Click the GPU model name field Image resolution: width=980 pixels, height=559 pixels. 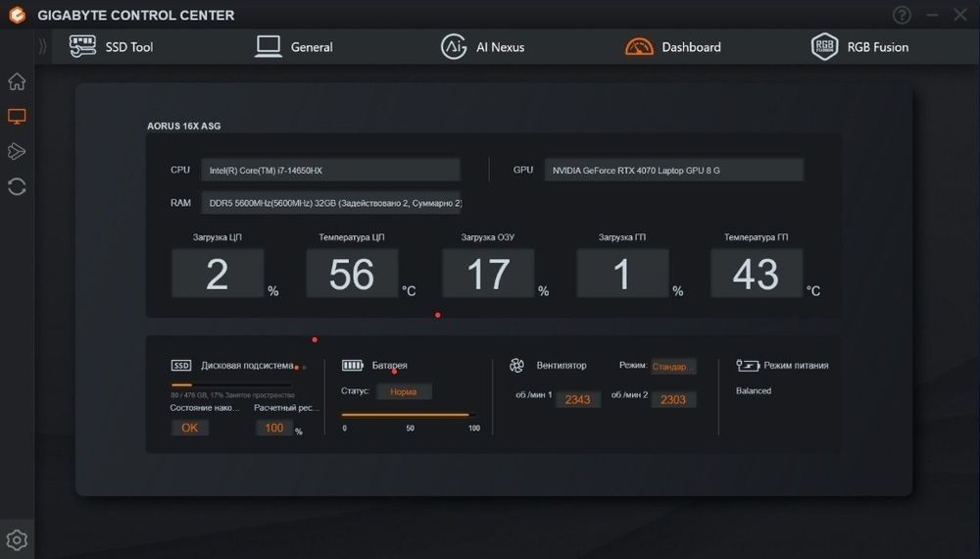pos(674,170)
